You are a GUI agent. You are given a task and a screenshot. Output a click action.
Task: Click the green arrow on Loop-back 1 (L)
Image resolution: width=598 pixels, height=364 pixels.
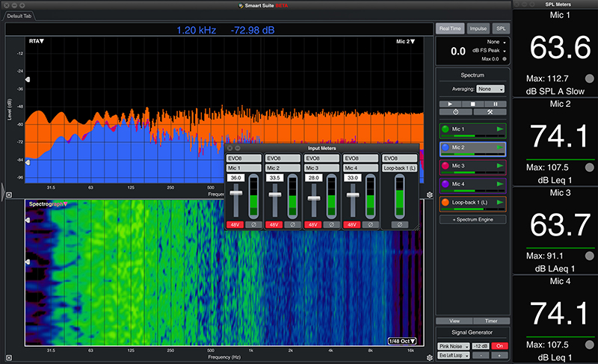(x=499, y=202)
